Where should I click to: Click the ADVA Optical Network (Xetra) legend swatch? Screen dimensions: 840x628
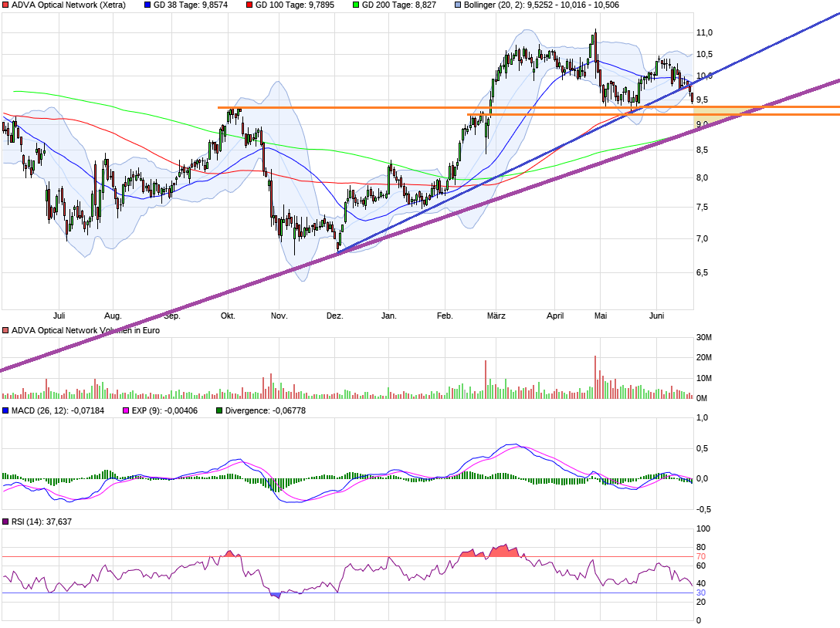5,5
